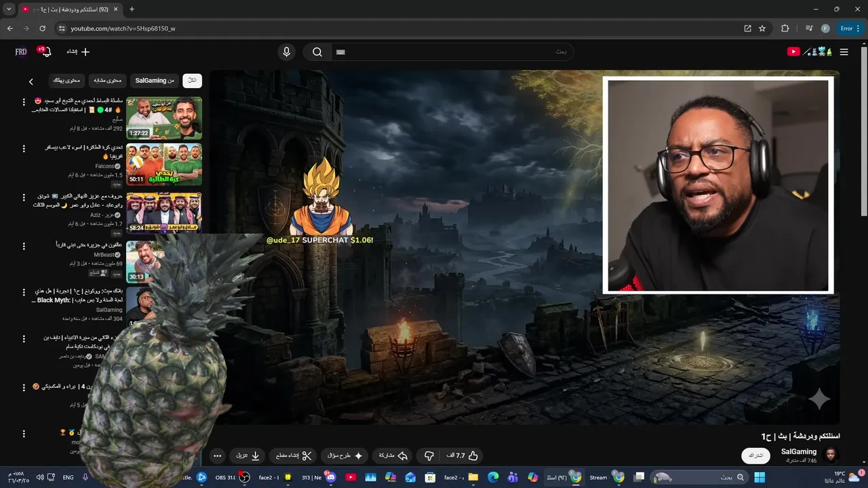Open Chrome three-dot menu
Screen dimensions: 868x488
click(859, 28)
